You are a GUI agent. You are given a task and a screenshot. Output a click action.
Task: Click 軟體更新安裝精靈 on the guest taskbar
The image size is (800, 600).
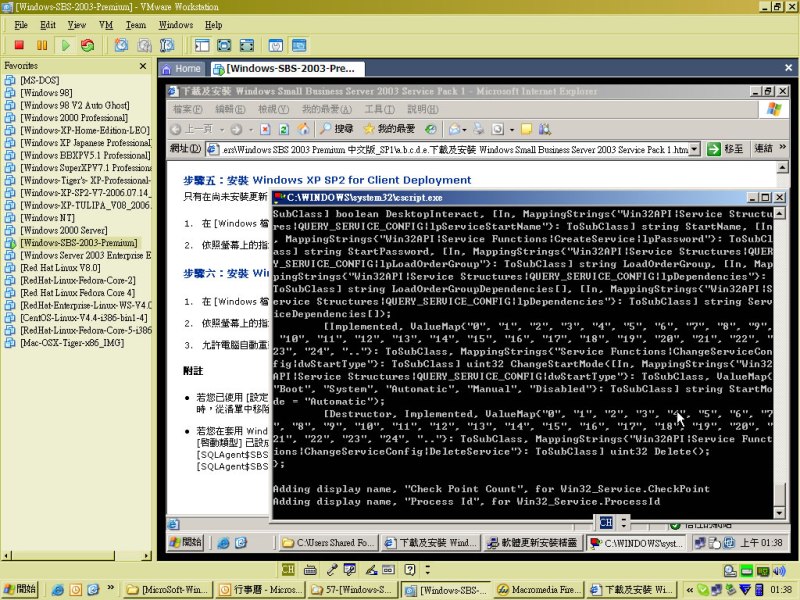[x=532, y=543]
